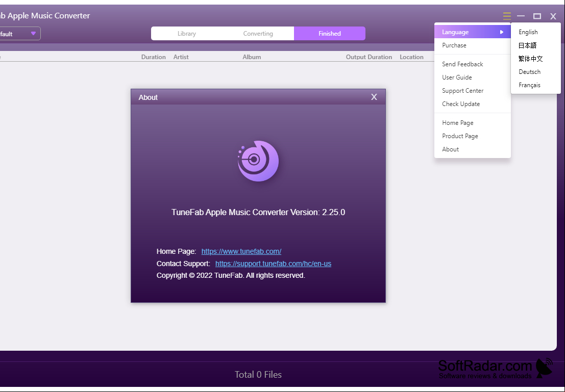Click the 'Home Page:' label in About dialog
Screen dimensions: 565x392
[x=176, y=251]
